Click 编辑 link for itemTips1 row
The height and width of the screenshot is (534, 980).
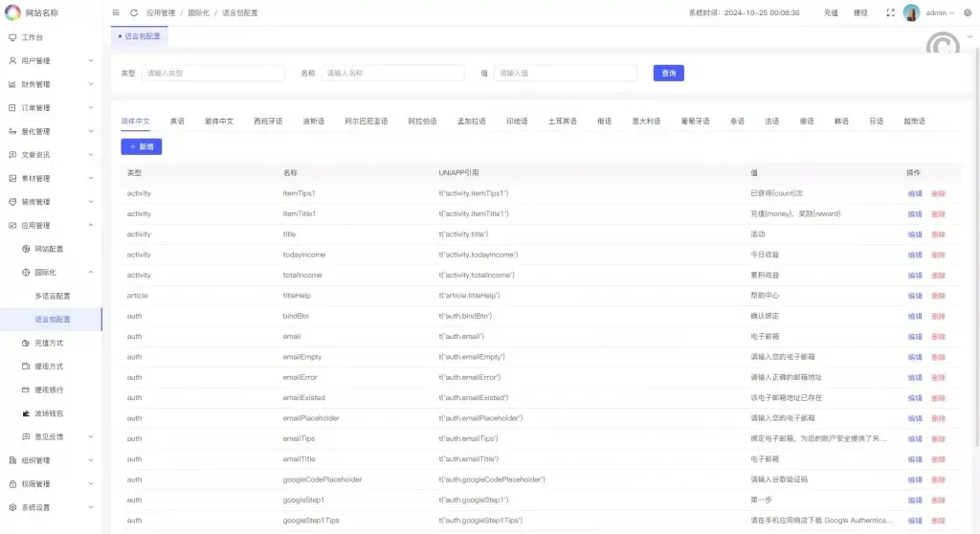tap(915, 193)
